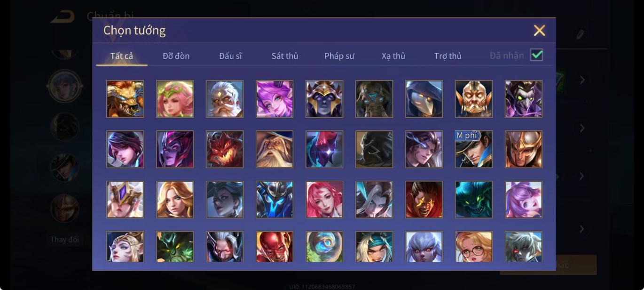Show heroes under the Pháp sư tab
Viewport: 644px width, 290px height.
tap(339, 56)
